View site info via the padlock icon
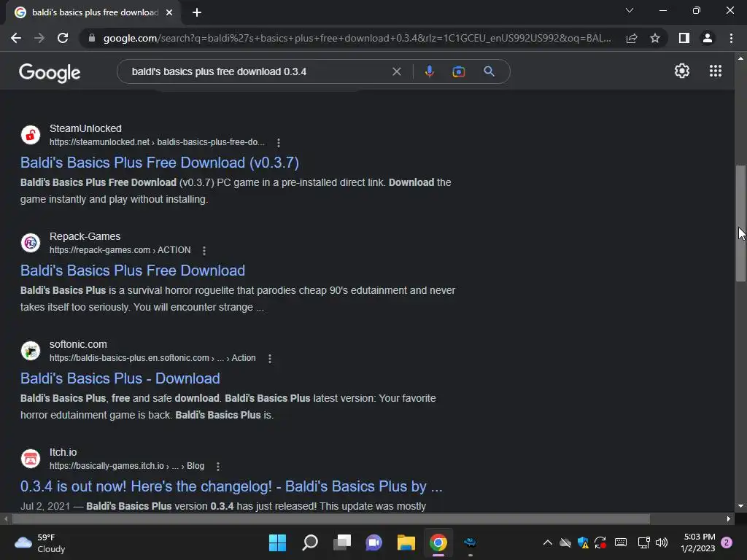747x560 pixels. coord(92,38)
